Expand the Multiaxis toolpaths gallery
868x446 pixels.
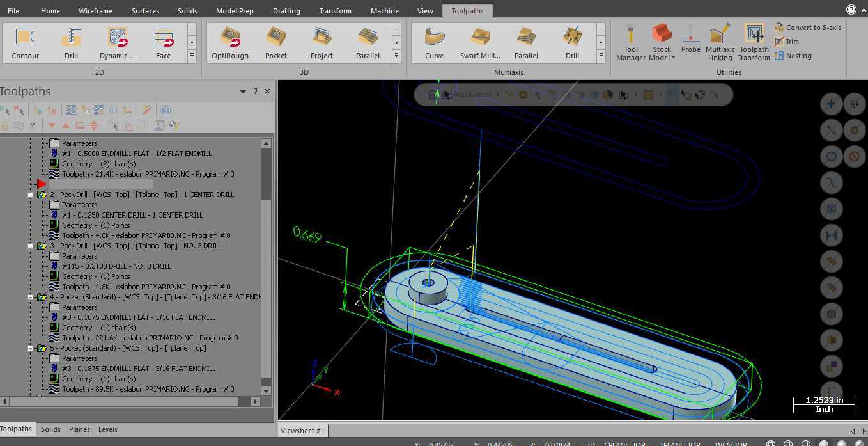(601, 56)
